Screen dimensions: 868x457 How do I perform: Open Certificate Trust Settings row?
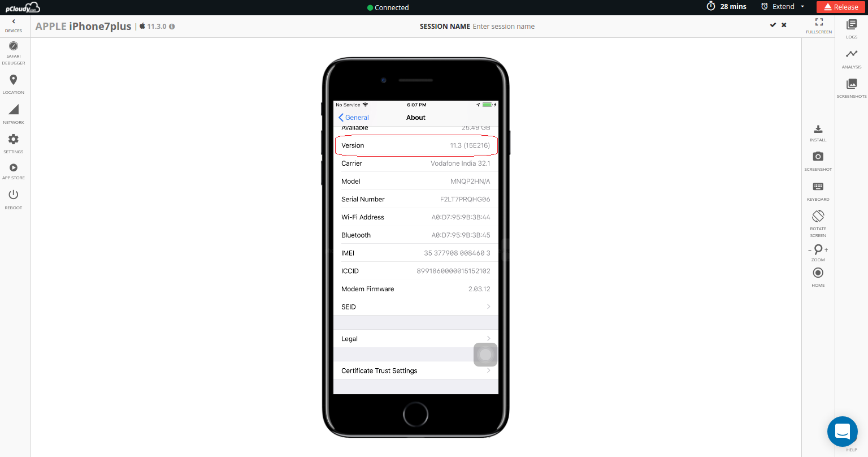[416, 370]
